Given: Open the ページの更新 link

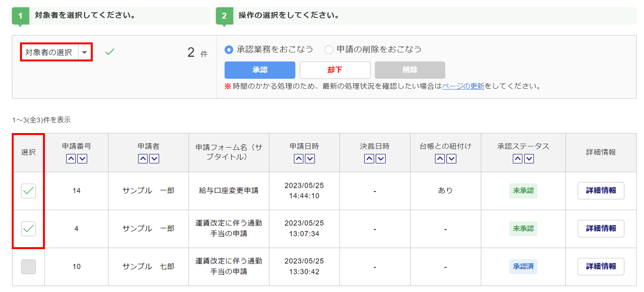Looking at the screenshot, I should pyautogui.click(x=463, y=86).
